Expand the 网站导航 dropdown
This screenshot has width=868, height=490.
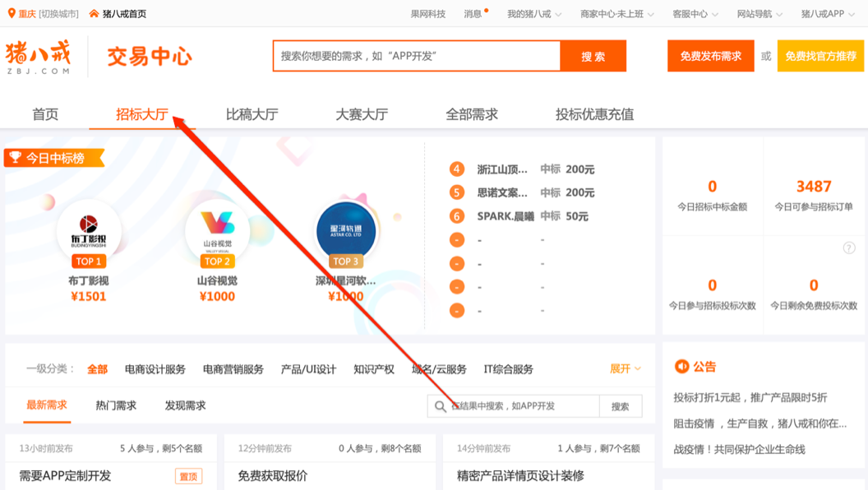pos(759,14)
